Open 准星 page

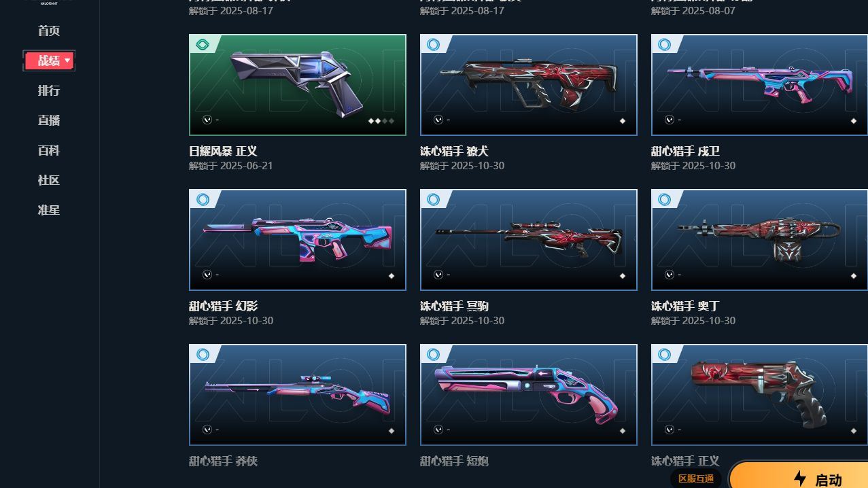(49, 210)
